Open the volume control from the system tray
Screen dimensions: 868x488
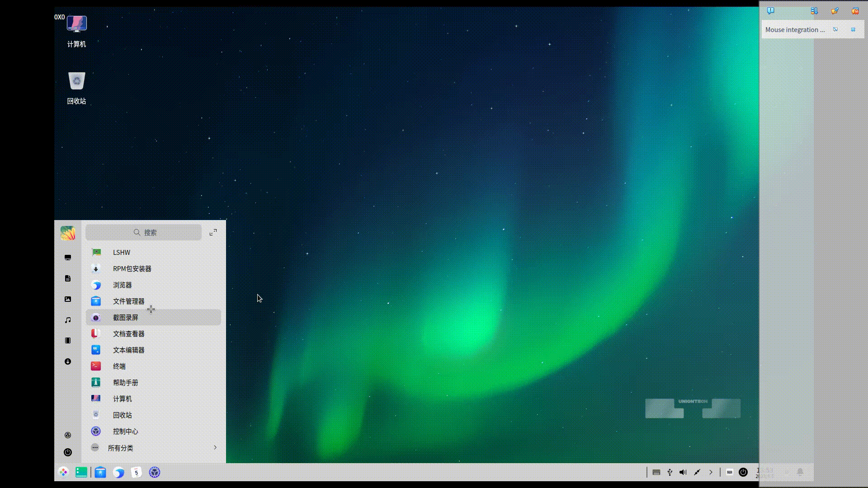(683, 472)
